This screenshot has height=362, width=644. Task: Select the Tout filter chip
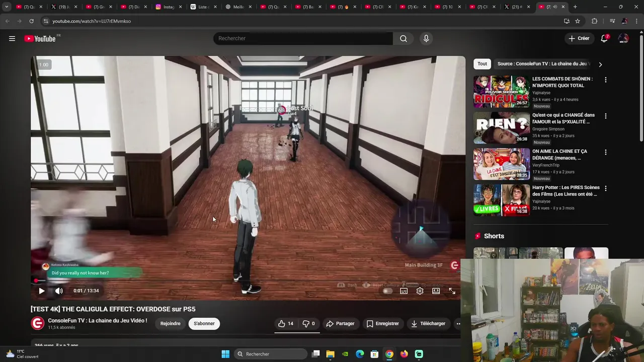pyautogui.click(x=482, y=64)
